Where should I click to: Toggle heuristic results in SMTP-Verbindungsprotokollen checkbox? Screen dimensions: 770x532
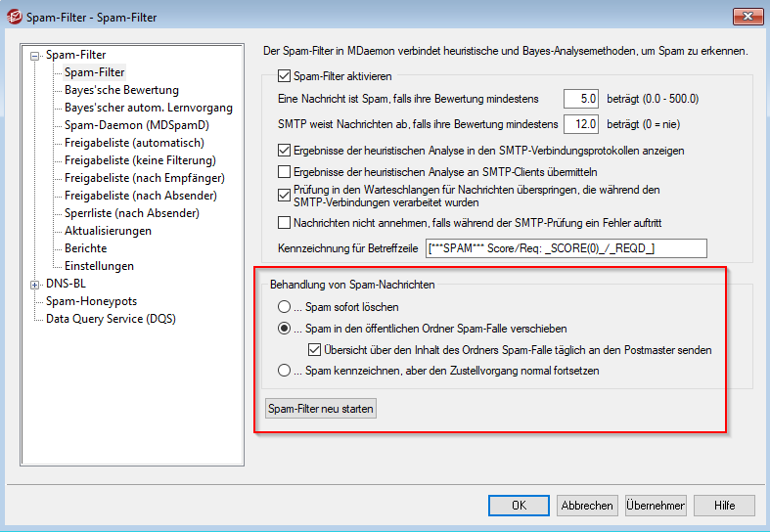point(285,151)
